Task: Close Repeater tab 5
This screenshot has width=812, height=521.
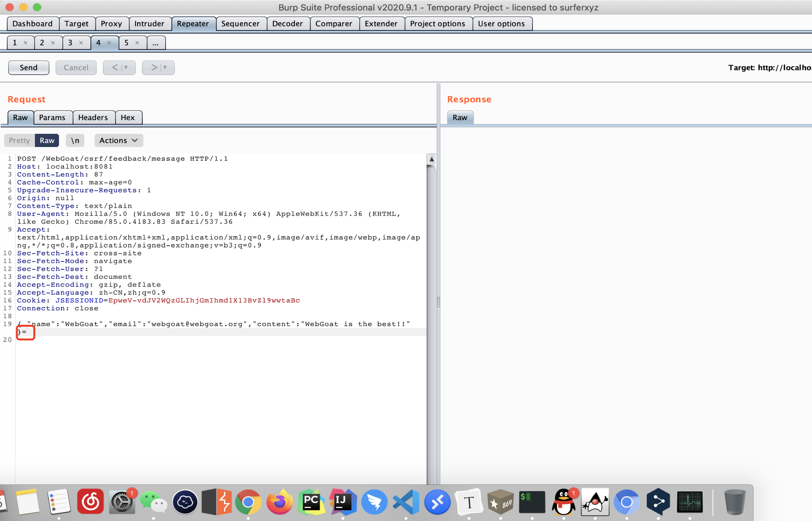Action: tap(137, 43)
